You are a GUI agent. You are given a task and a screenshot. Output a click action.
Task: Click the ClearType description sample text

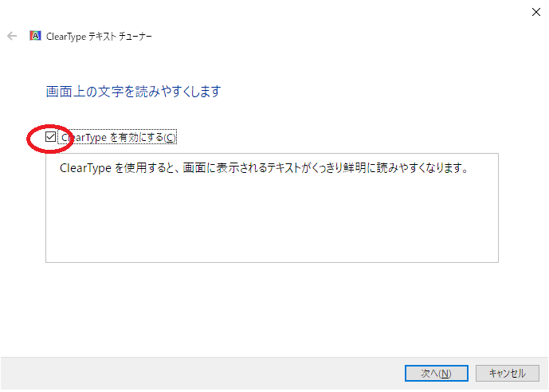265,168
